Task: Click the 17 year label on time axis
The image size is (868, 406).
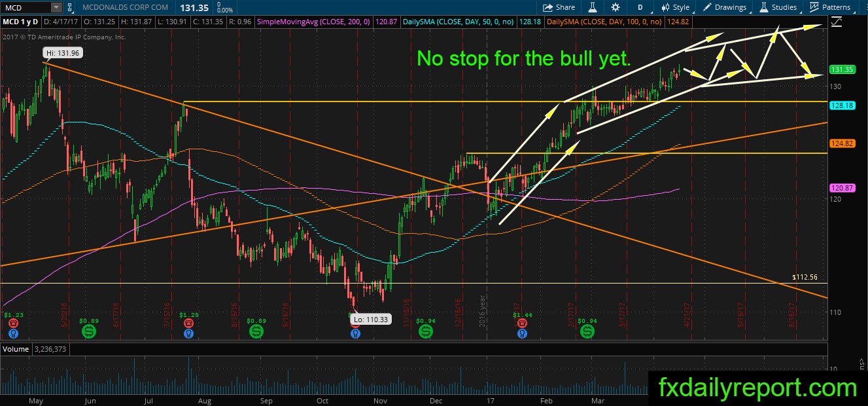Action: pos(491,399)
